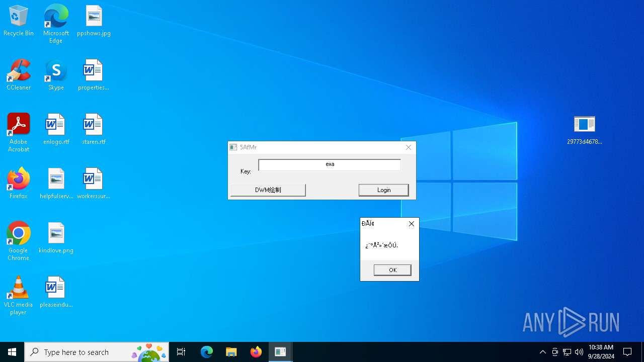Select staren.rtf document icon
This screenshot has width=644, height=362.
[x=94, y=130]
